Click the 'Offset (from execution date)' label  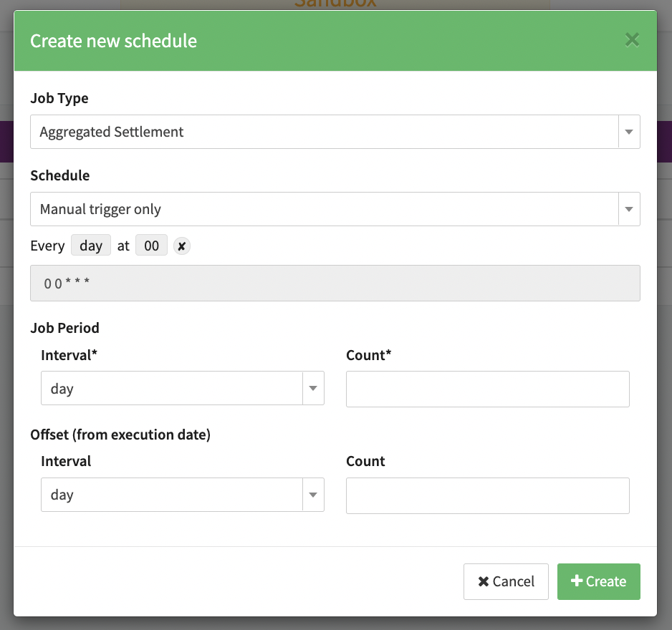(x=120, y=435)
